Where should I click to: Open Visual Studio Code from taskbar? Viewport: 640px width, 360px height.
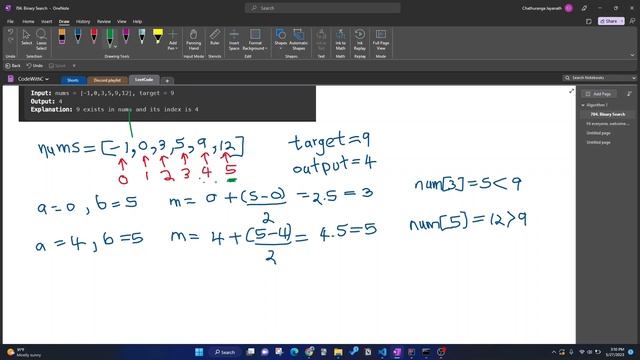382,352
